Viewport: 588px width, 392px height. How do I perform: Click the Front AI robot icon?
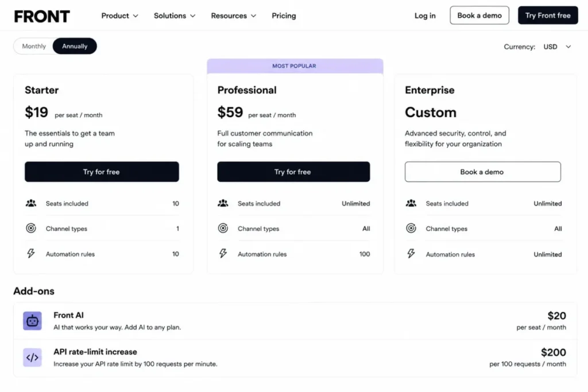(32, 321)
